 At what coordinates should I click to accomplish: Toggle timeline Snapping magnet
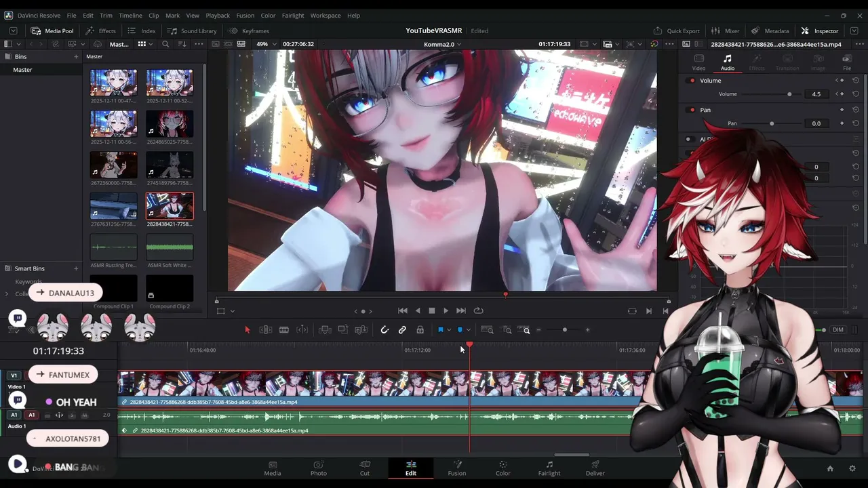tap(384, 330)
